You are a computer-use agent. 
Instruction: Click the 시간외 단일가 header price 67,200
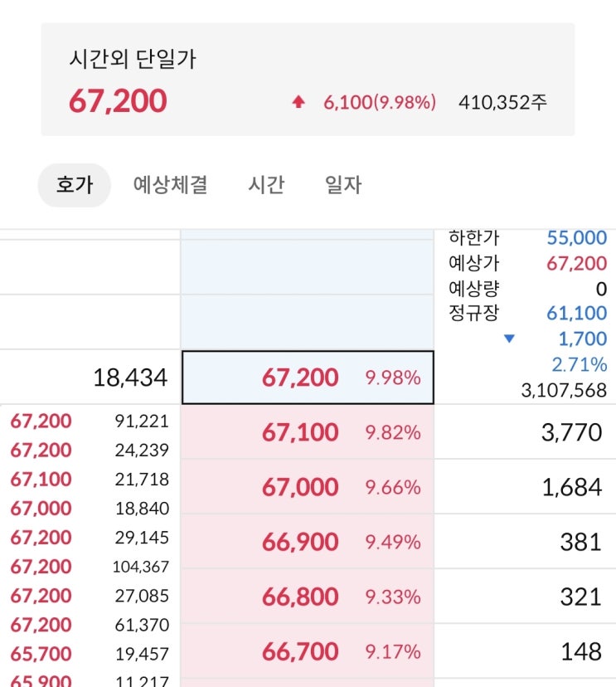tap(118, 102)
